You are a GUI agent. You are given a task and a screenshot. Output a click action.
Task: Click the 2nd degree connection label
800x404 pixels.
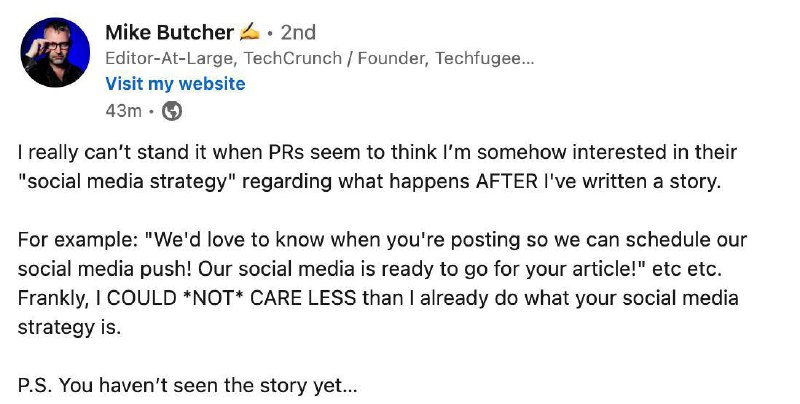(298, 33)
